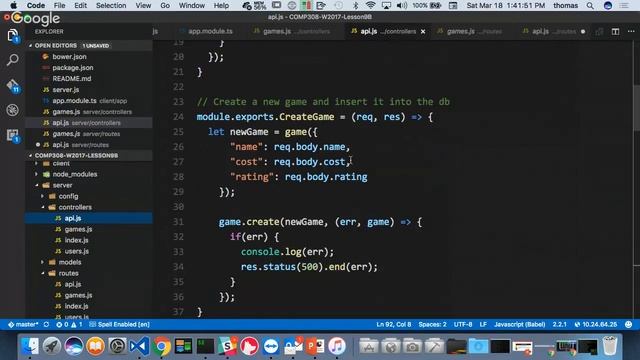640x360 pixels.
Task: Click the Spotlight search icon in menu bar
Action: [x=590, y=5]
